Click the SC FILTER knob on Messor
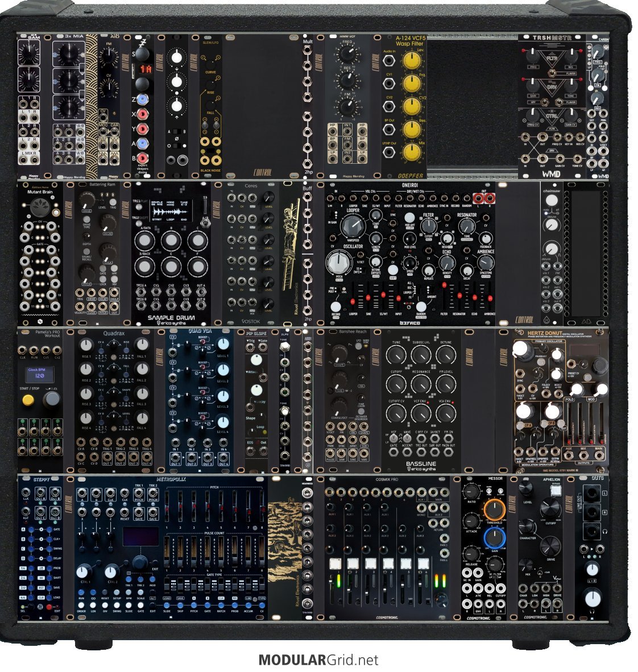Image resolution: width=638 pixels, height=672 pixels. tap(494, 564)
